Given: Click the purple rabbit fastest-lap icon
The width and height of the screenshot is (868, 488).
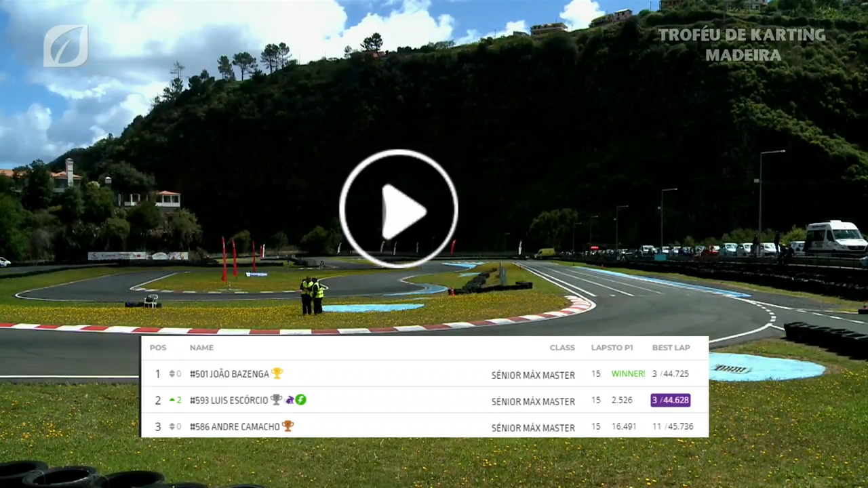Looking at the screenshot, I should point(290,400).
